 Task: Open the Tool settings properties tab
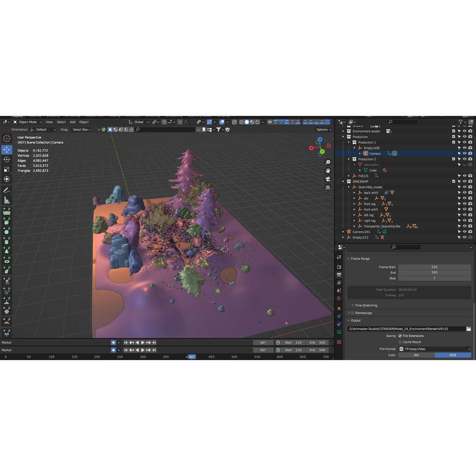point(339,257)
